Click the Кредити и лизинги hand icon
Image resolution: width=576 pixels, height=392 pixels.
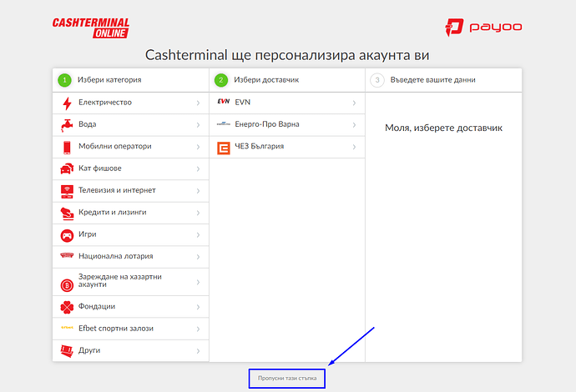click(67, 214)
